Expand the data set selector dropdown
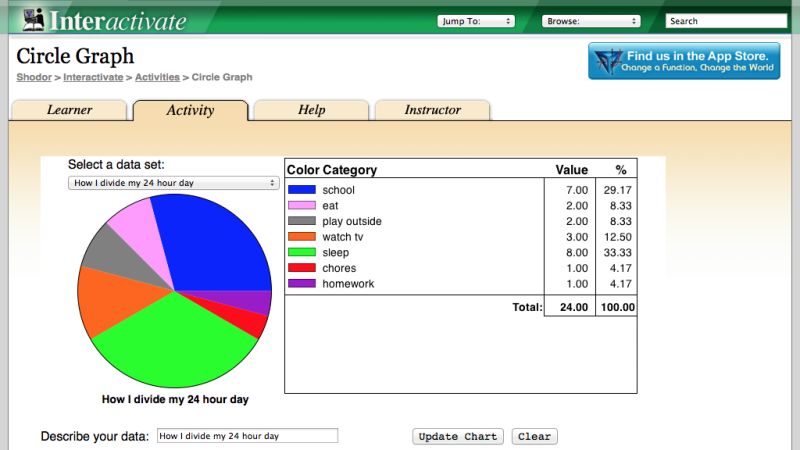The width and height of the screenshot is (800, 450). pos(173,183)
